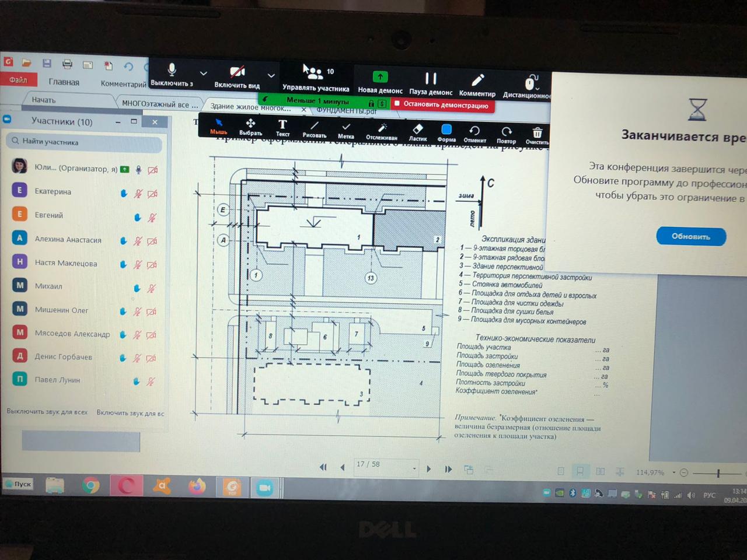Mute microphone via Выключить звук button
This screenshot has height=560, width=747.
point(172,75)
